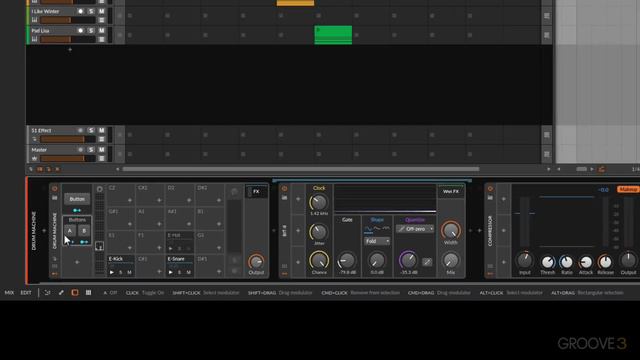Mute the Pad Lisa track
The height and width of the screenshot is (360, 640).
pyautogui.click(x=102, y=31)
